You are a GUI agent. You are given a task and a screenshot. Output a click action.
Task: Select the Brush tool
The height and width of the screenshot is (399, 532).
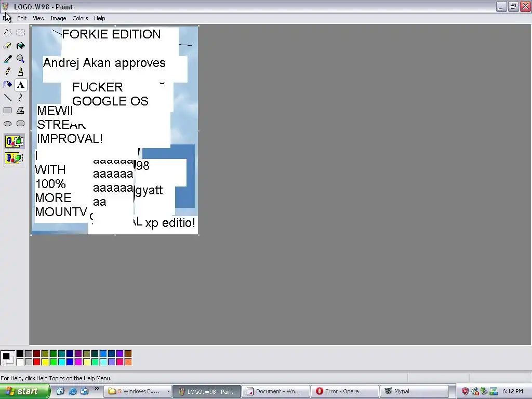(20, 72)
